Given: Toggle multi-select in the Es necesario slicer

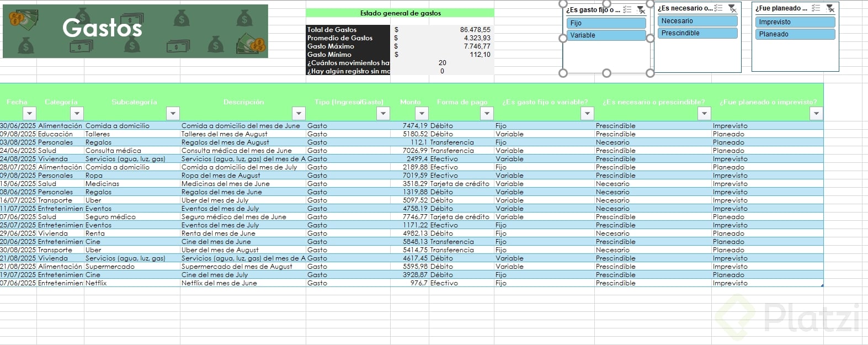Looking at the screenshot, I should (x=718, y=8).
